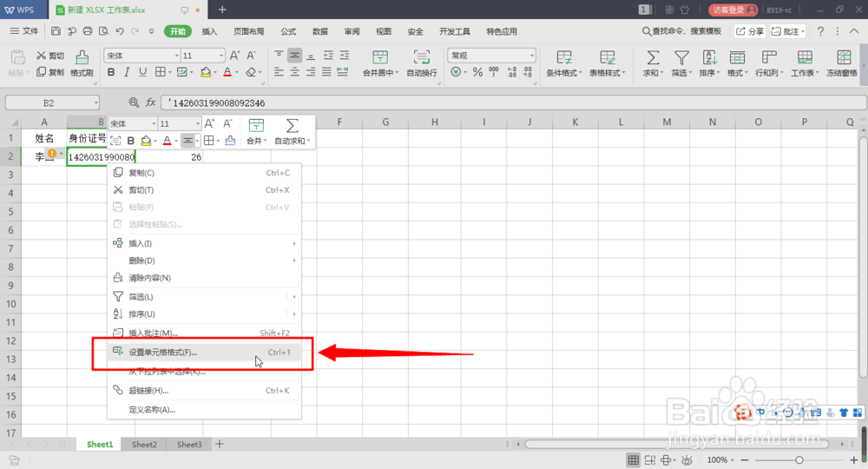
Task: Click the percent style icon
Action: coord(477,72)
